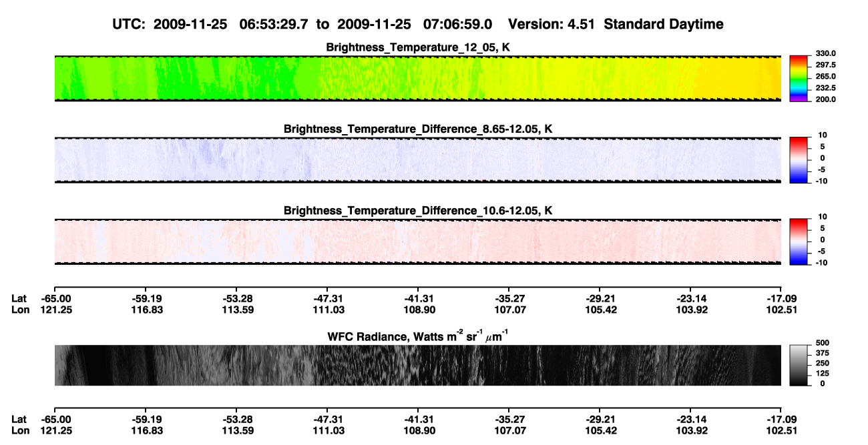Click the 232.5 colorbar tick label
The image size is (868, 445).
(x=825, y=87)
